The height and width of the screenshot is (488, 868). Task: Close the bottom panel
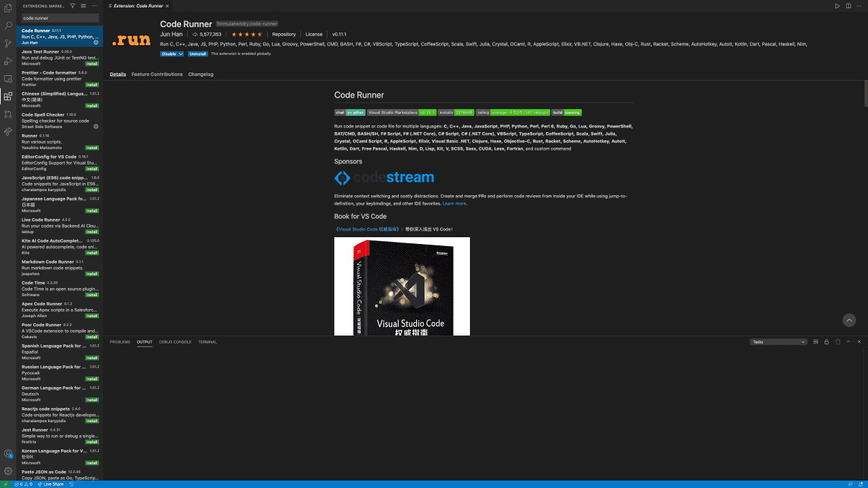859,342
